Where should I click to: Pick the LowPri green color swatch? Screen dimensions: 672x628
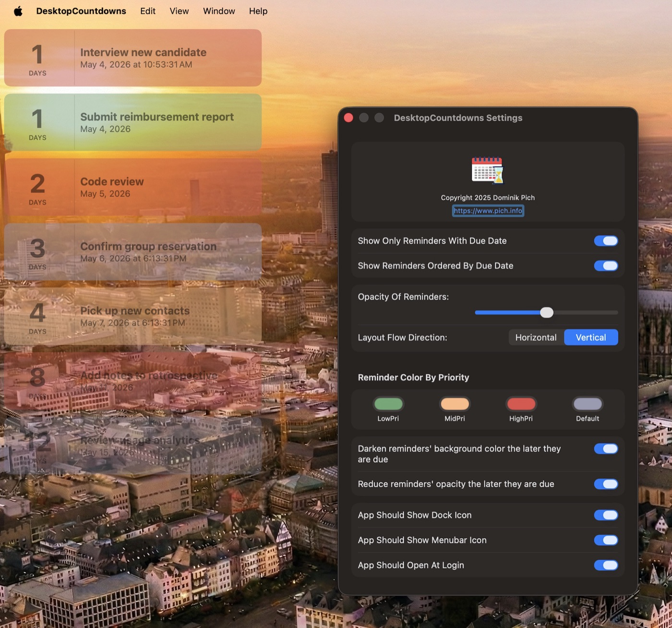[388, 404]
